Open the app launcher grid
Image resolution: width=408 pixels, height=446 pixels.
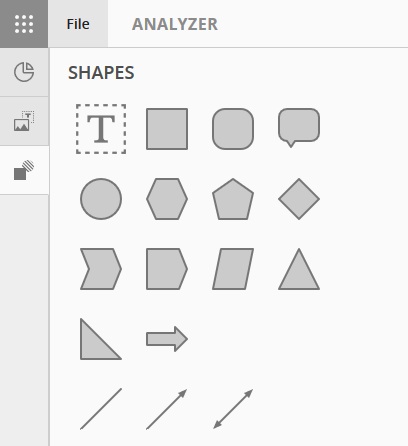tap(24, 24)
